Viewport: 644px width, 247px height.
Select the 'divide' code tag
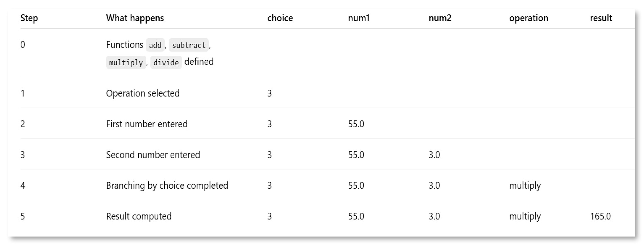[x=166, y=62]
